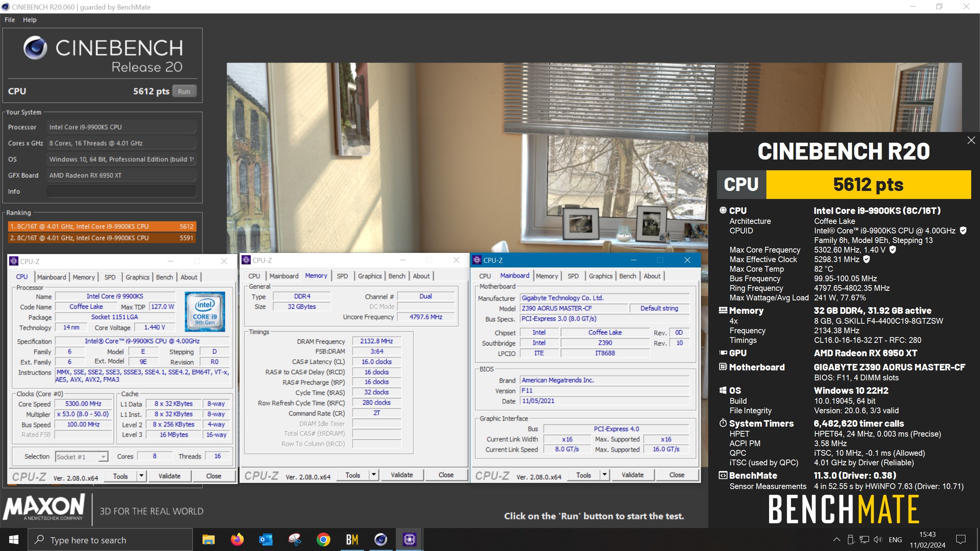Image resolution: width=980 pixels, height=551 pixels.
Task: Open the ENG language indicator
Action: pos(895,540)
